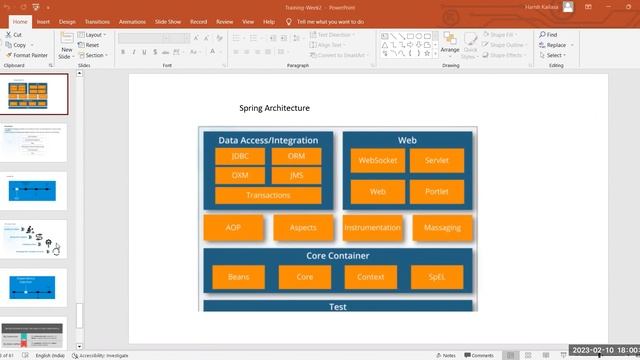Select the second slide thumbnail
The height and width of the screenshot is (360, 640).
[x=33, y=142]
